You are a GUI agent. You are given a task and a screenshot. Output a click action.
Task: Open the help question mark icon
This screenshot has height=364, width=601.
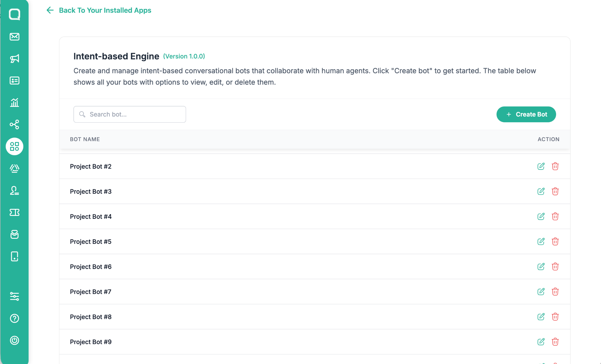(x=14, y=318)
